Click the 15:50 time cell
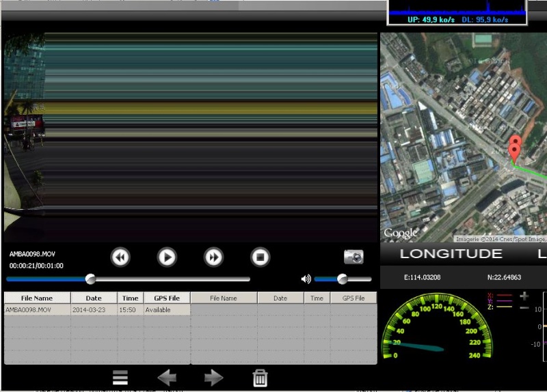The height and width of the screenshot is (392, 547). pyautogui.click(x=131, y=310)
